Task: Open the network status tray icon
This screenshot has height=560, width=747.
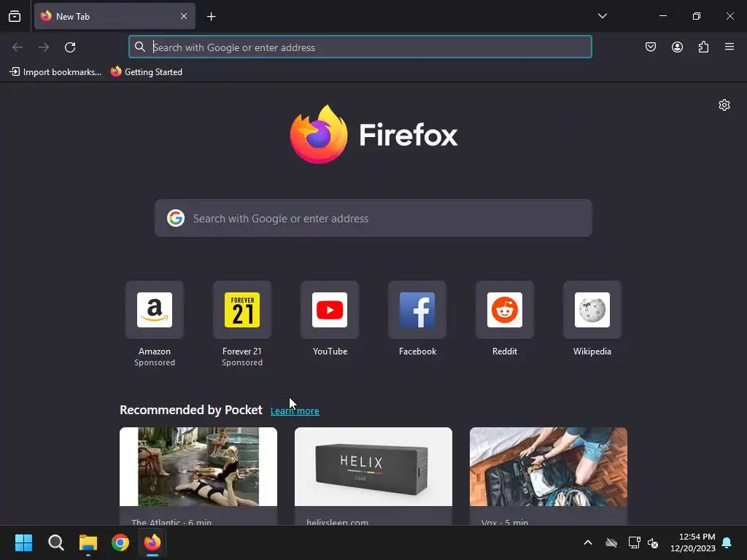Action: tap(634, 542)
